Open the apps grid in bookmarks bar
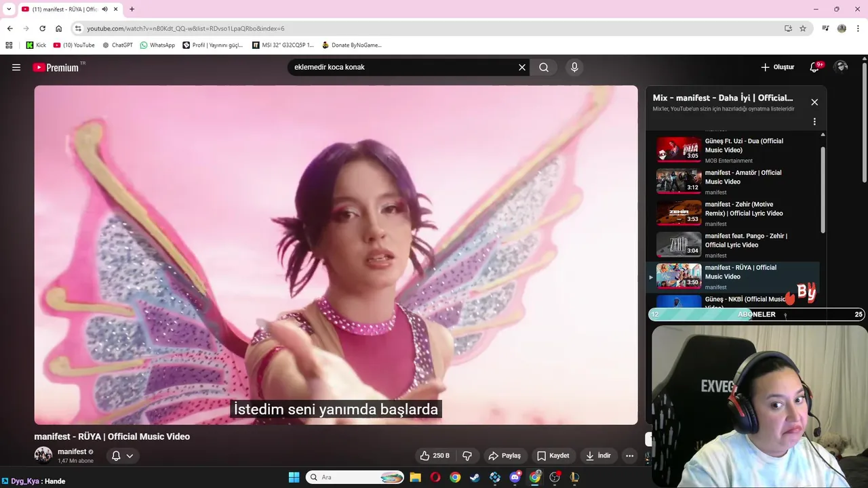868x488 pixels. (9, 45)
